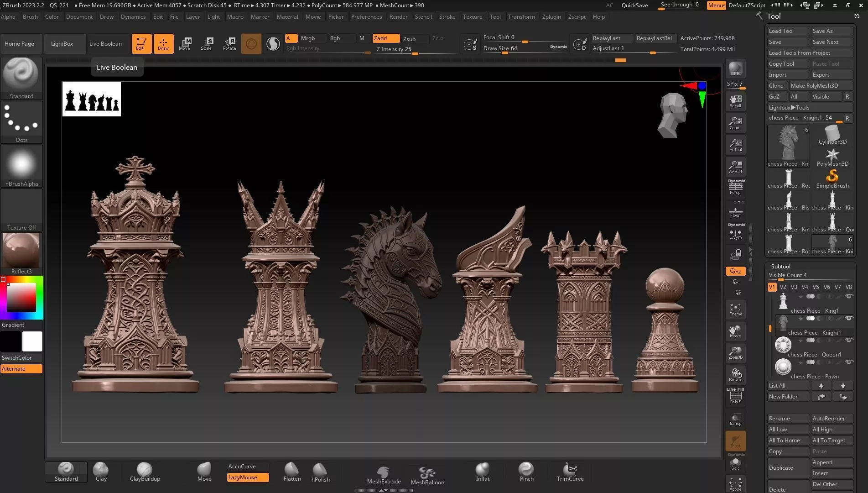Screen dimensions: 868x493
Task: Toggle PolyF line fill display
Action: coord(735,396)
